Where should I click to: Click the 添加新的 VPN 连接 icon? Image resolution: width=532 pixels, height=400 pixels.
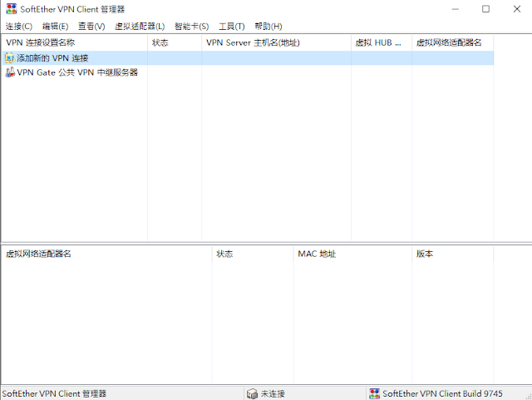(x=10, y=58)
